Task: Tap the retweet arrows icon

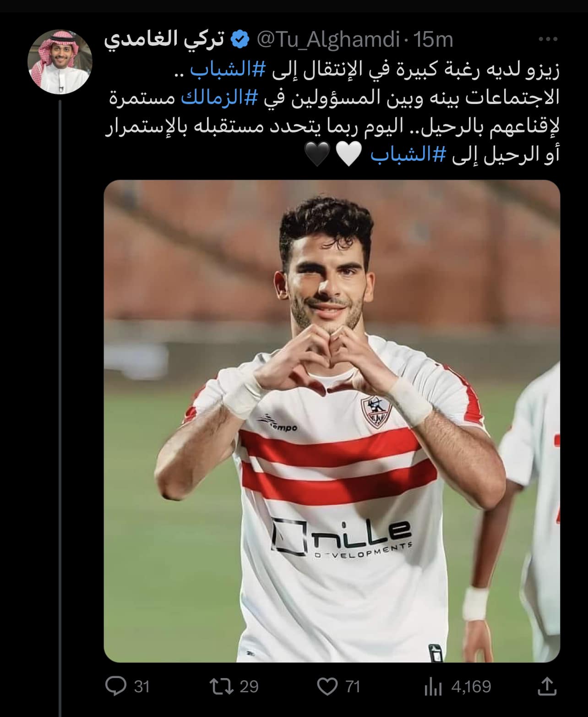Action: [221, 686]
